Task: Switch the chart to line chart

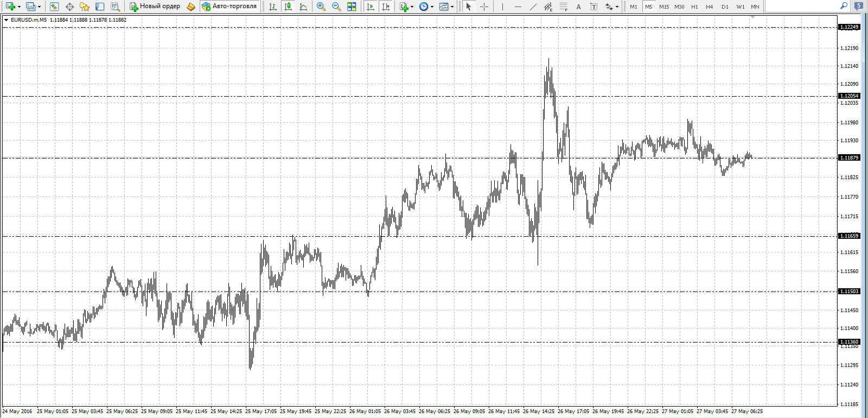Action: [x=303, y=7]
